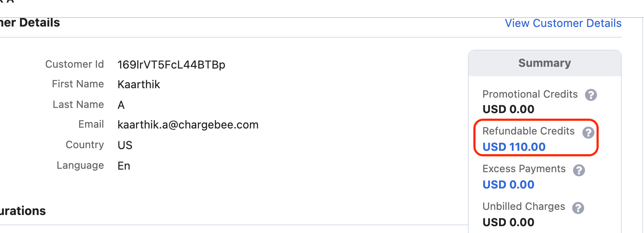Open the USD 110.00 Refundable Credits amount

coord(514,147)
